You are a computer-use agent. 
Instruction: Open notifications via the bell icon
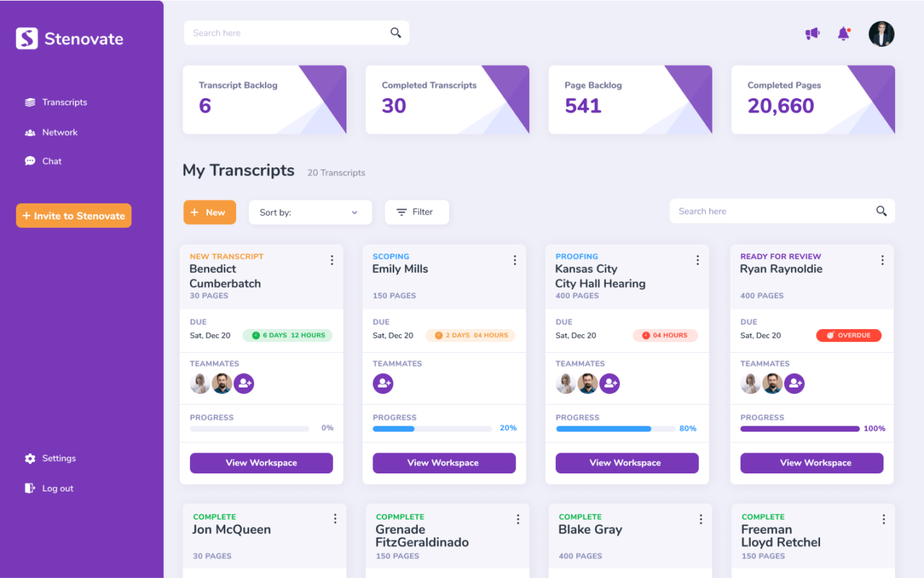[843, 33]
